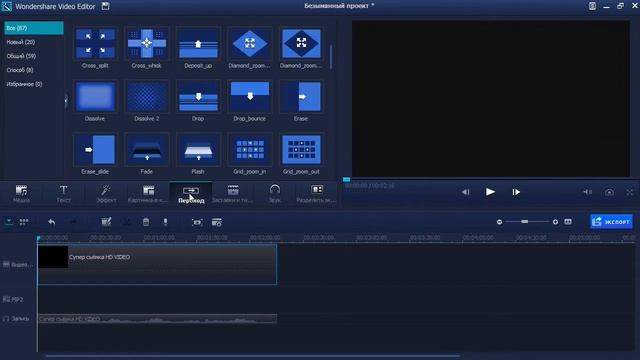Image resolution: width=640 pixels, height=360 pixels.
Task: Play the preview video
Action: tap(490, 192)
